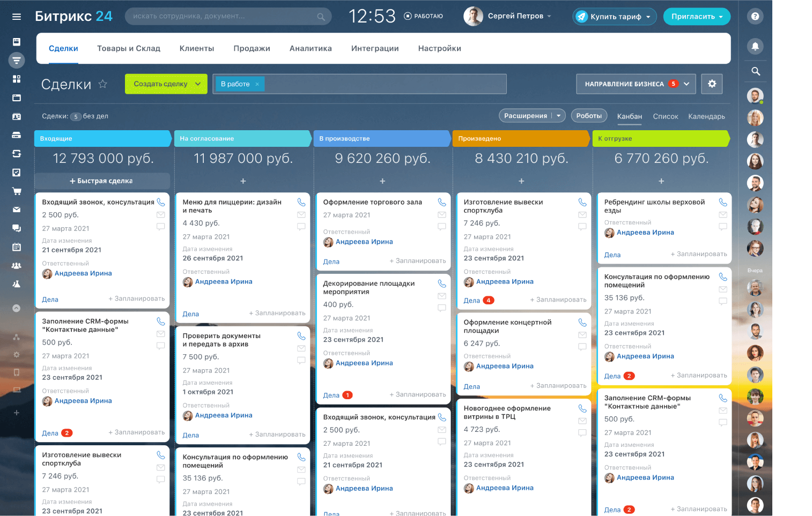Click comment icon on Меню для пиццерии card
The height and width of the screenshot is (516, 812).
301,227
